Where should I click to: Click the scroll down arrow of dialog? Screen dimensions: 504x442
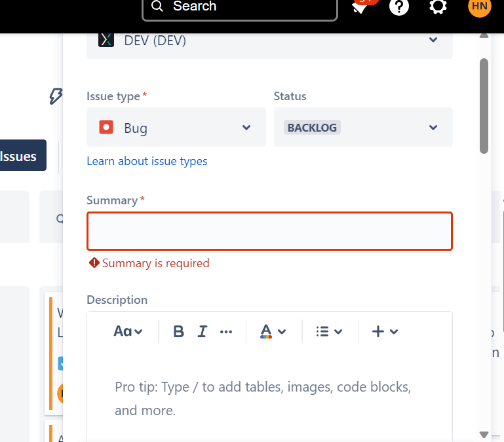coord(484,435)
